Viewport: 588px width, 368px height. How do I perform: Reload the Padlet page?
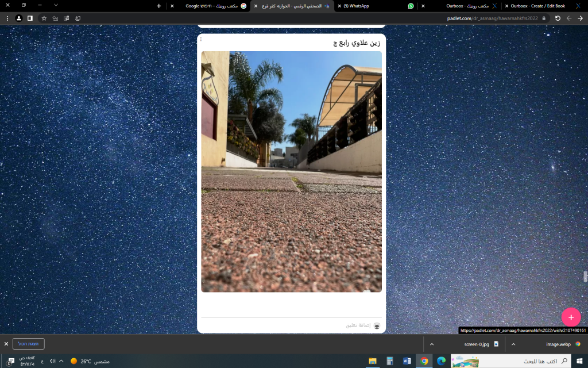pyautogui.click(x=557, y=18)
